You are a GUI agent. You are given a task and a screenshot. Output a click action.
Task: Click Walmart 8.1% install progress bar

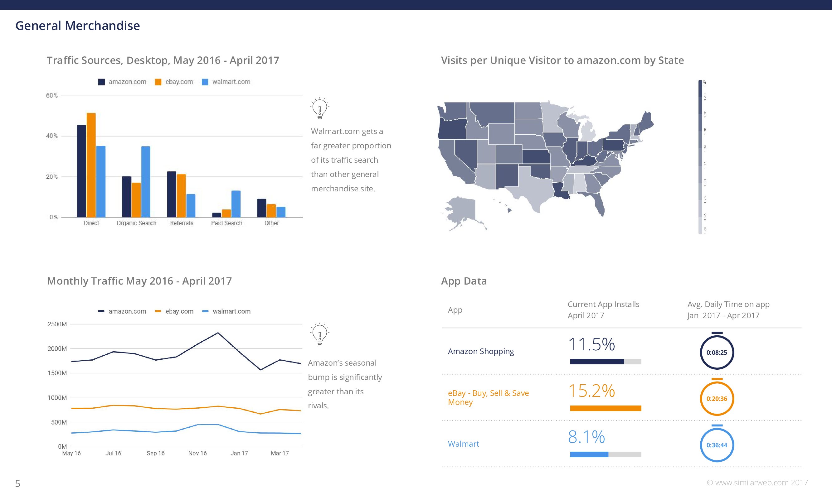point(606,454)
